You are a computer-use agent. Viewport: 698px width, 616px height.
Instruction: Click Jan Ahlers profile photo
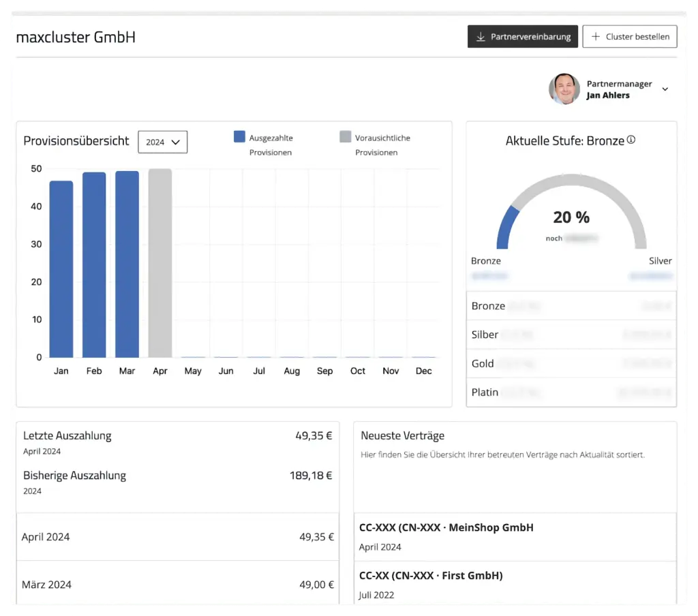[564, 89]
